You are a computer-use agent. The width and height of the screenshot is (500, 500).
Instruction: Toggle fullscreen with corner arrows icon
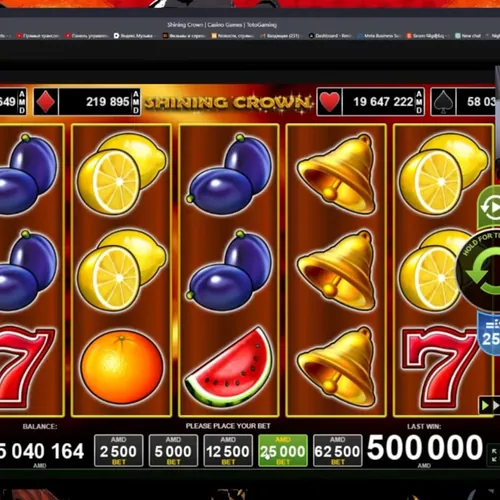[494, 455]
